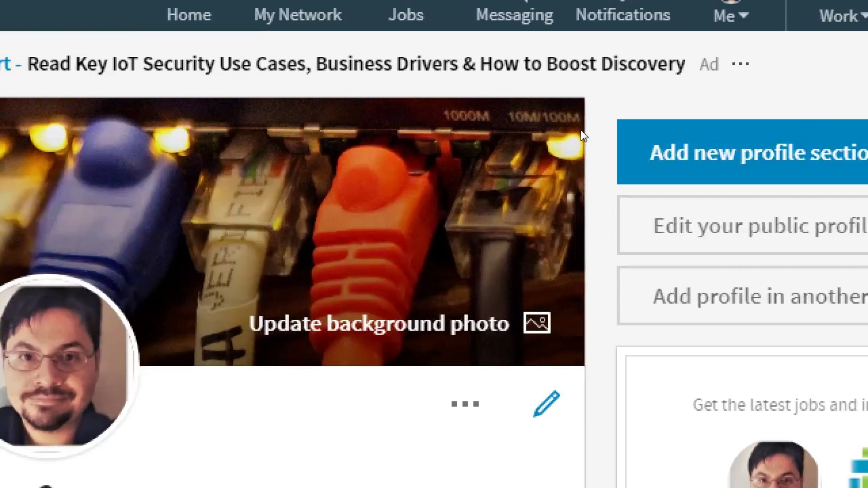Screen dimensions: 868x488
Task: Open the IoT Security ad headline link
Action: [356, 64]
